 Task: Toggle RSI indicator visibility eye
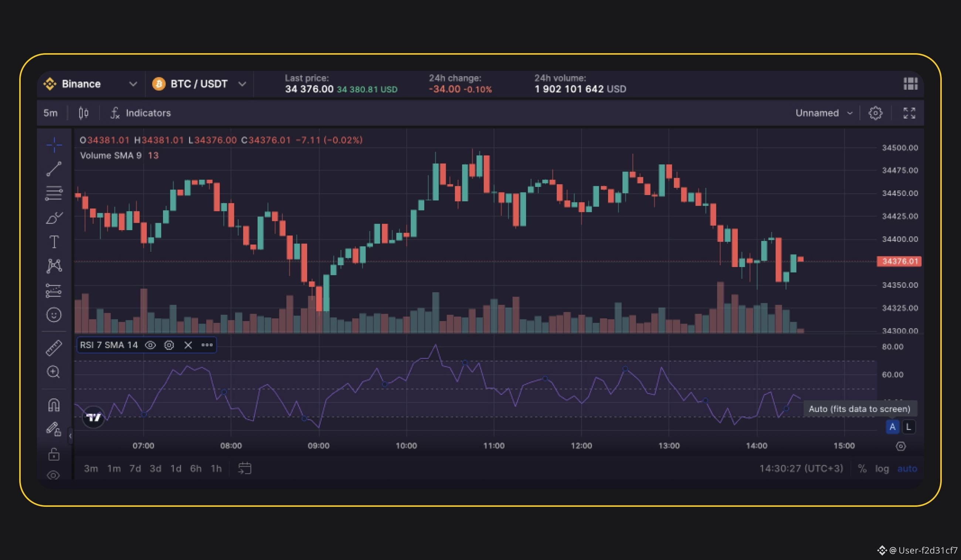tap(150, 345)
